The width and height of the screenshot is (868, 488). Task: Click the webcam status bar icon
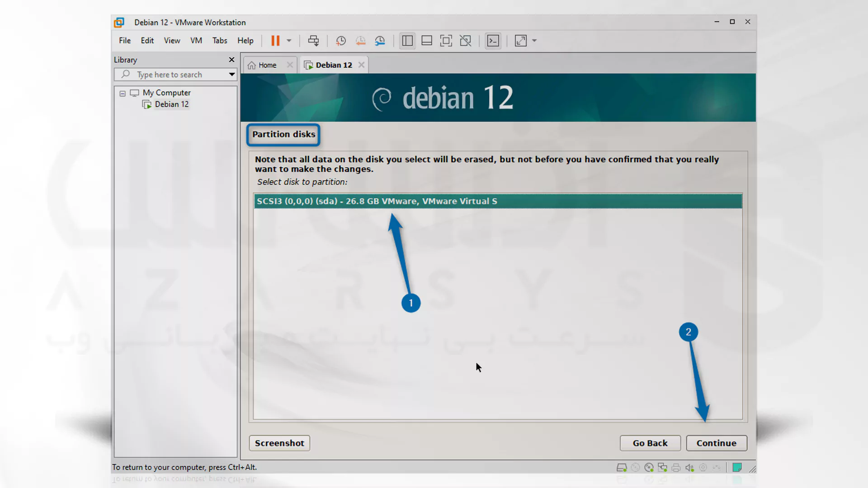click(x=703, y=468)
